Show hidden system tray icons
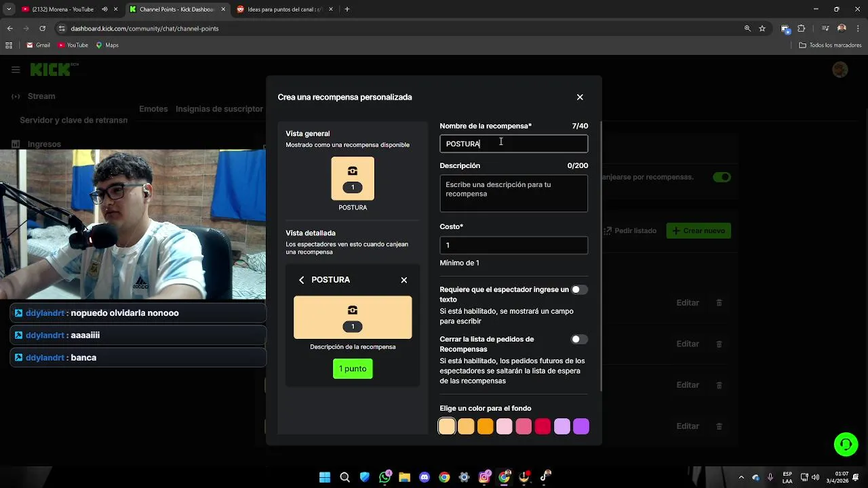Screen dimensions: 868x488 (x=741, y=477)
